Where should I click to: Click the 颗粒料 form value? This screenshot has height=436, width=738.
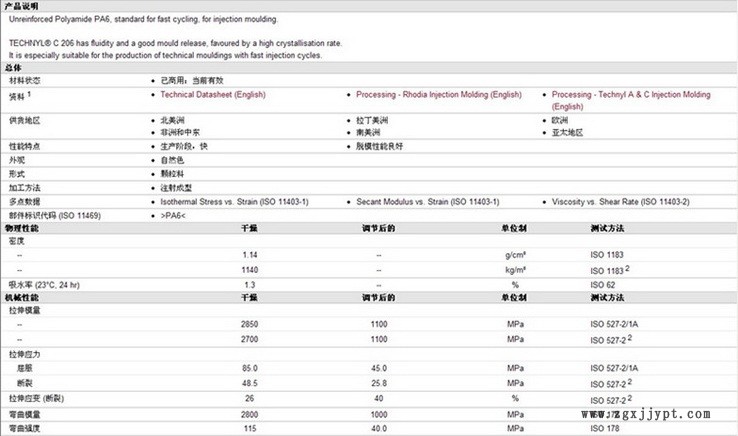[x=172, y=174]
